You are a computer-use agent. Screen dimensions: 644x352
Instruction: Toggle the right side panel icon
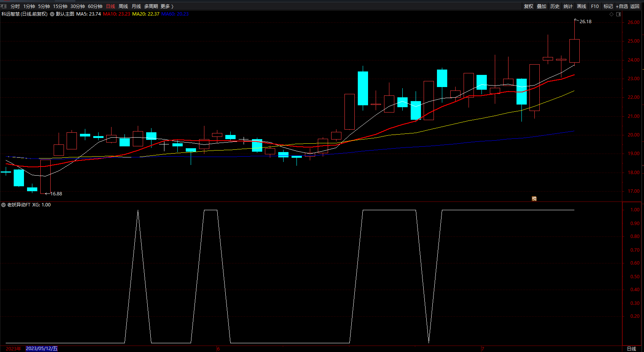click(618, 14)
